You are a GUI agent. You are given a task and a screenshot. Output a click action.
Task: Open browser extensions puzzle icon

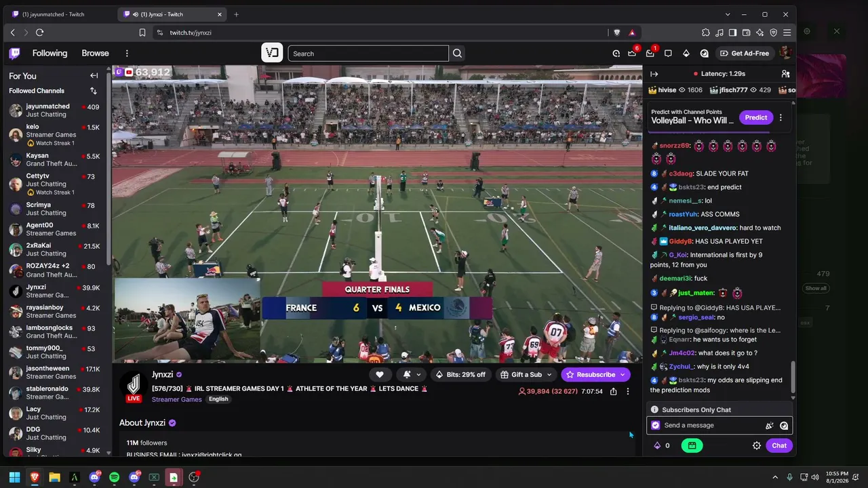(x=706, y=33)
